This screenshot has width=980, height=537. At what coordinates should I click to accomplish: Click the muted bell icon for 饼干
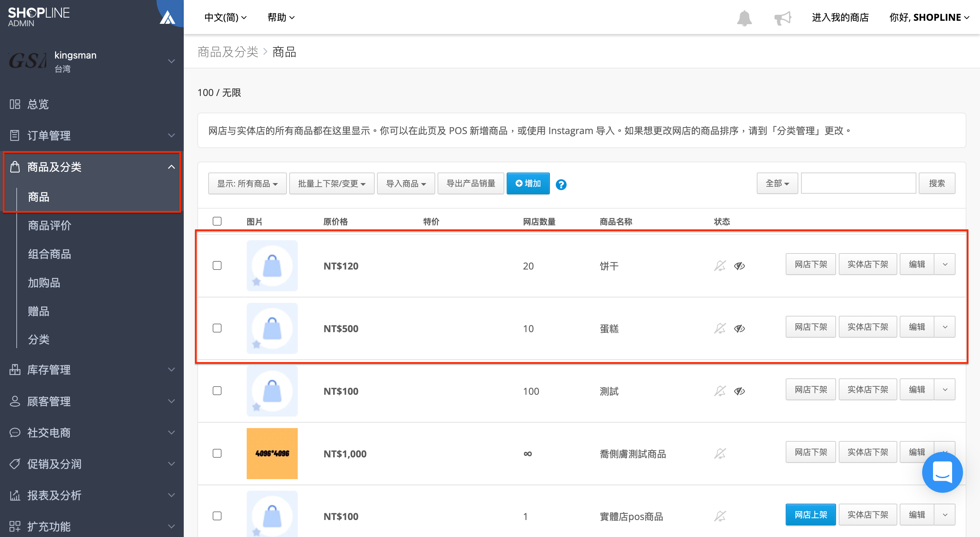[x=719, y=266]
